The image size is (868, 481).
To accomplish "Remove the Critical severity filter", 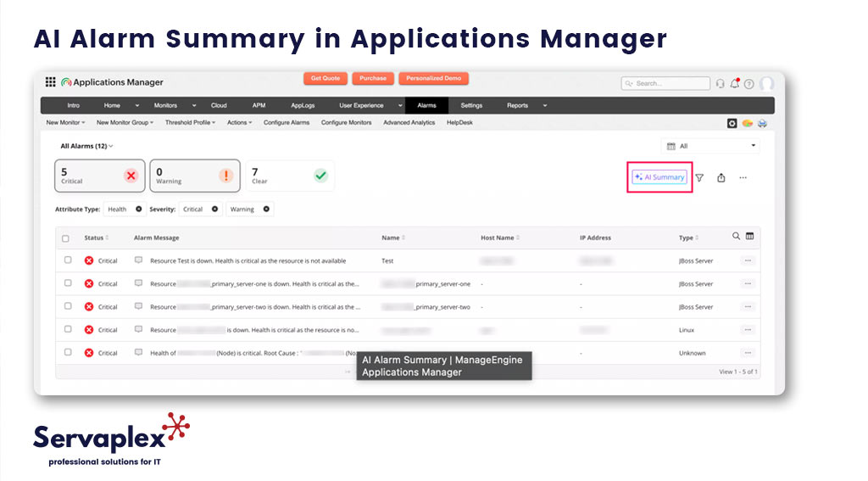I will [214, 209].
